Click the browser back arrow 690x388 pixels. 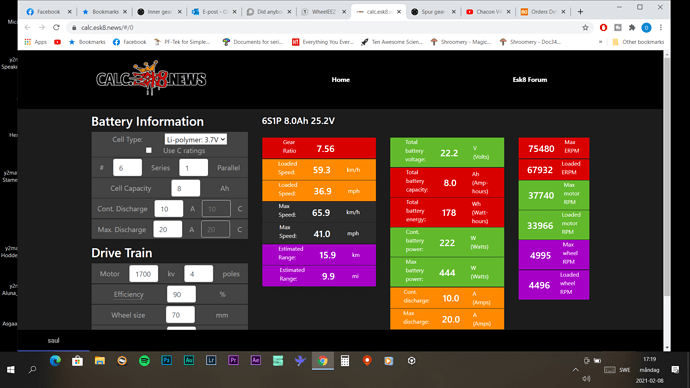(28, 27)
